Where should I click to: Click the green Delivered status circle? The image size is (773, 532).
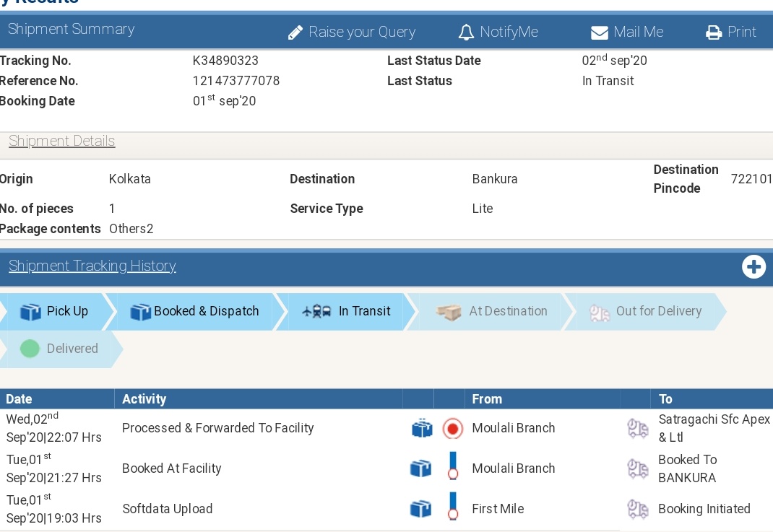click(30, 349)
